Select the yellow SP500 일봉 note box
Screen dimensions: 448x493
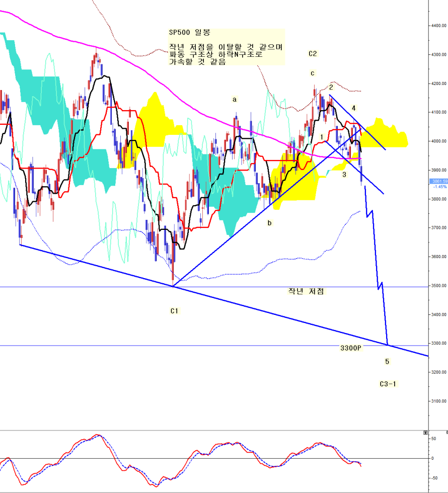click(x=227, y=47)
